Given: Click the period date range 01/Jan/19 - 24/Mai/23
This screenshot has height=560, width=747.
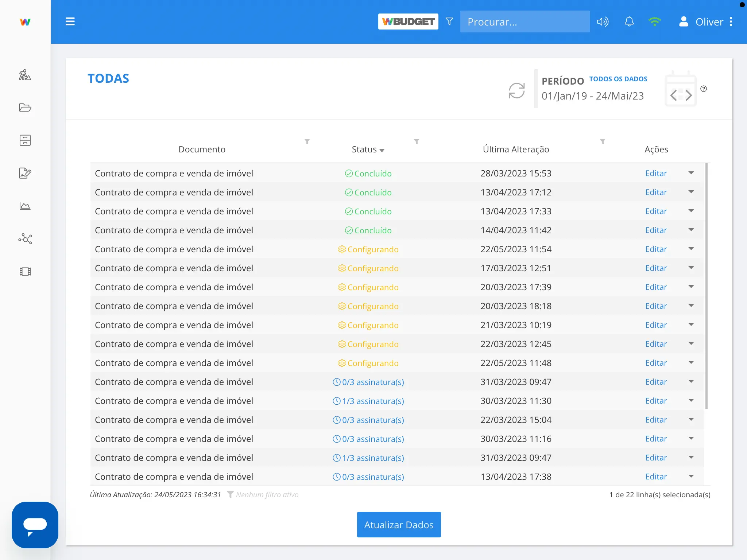Looking at the screenshot, I should [593, 96].
